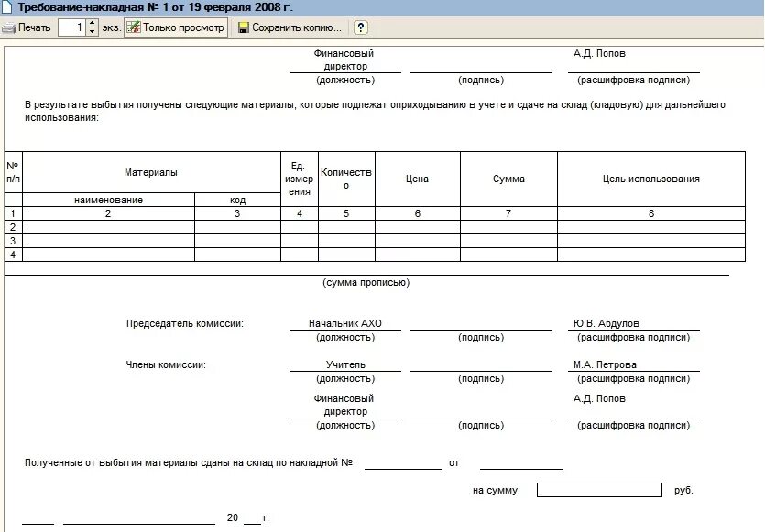Click Члены комиссии: label

click(x=166, y=364)
